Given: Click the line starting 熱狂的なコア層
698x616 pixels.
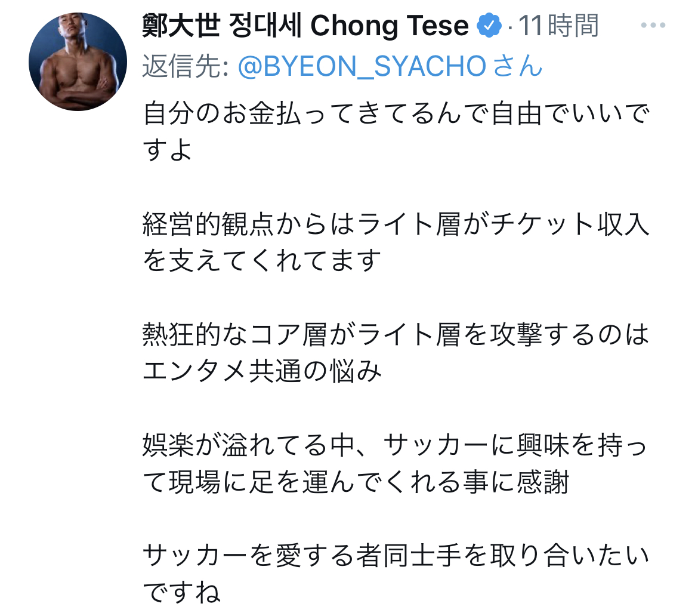Looking at the screenshot, I should (x=396, y=335).
